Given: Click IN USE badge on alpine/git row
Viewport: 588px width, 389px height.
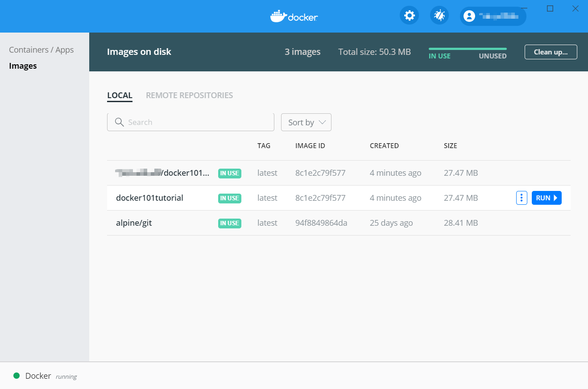Looking at the screenshot, I should pos(230,223).
